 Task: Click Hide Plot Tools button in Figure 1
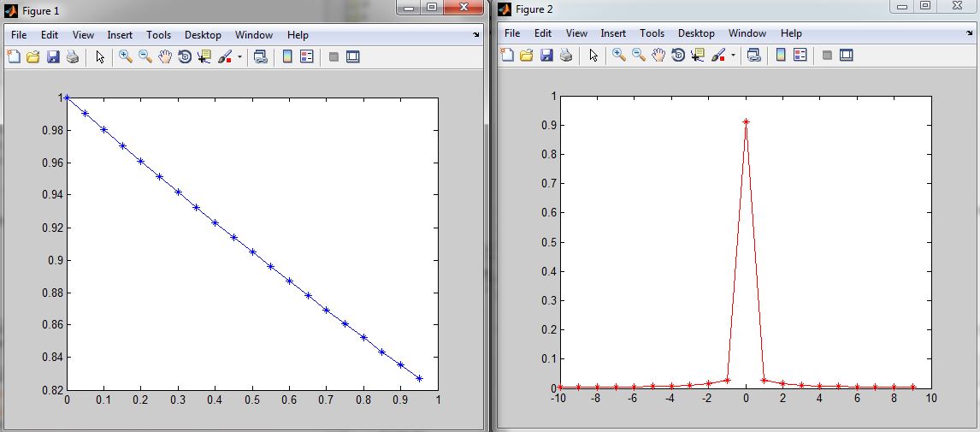334,57
